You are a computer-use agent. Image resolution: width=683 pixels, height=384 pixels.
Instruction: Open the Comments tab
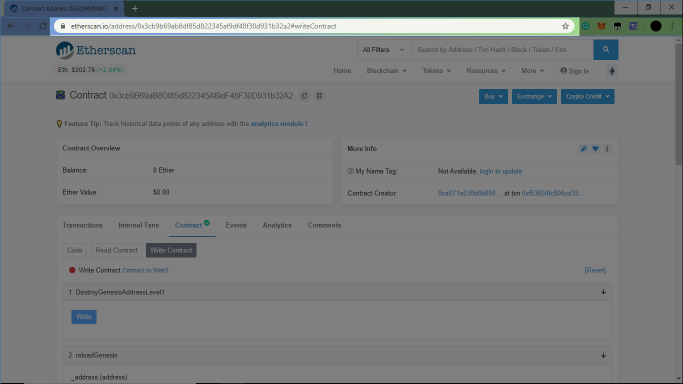pyautogui.click(x=324, y=225)
